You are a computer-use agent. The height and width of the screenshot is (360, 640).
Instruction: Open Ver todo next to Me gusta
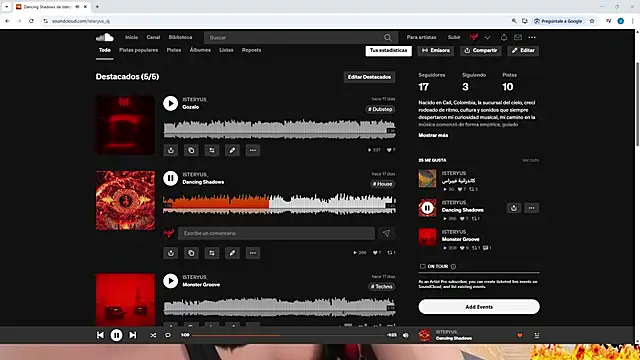pyautogui.click(x=531, y=160)
